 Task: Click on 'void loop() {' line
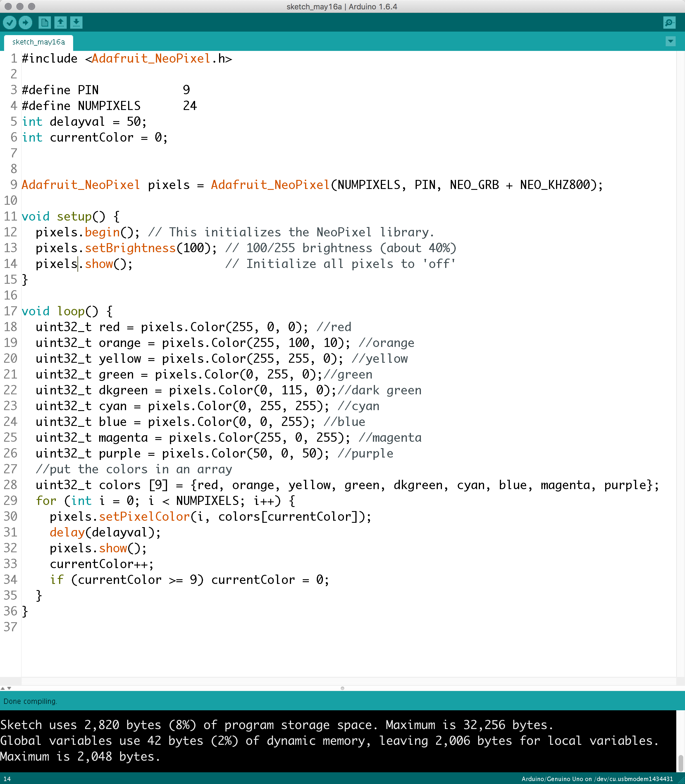click(67, 311)
